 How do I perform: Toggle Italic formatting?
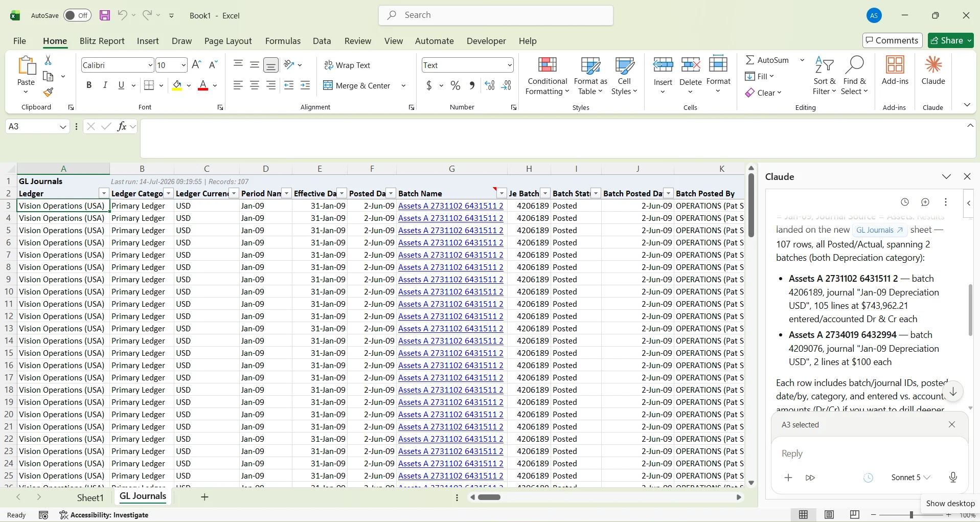(x=105, y=85)
